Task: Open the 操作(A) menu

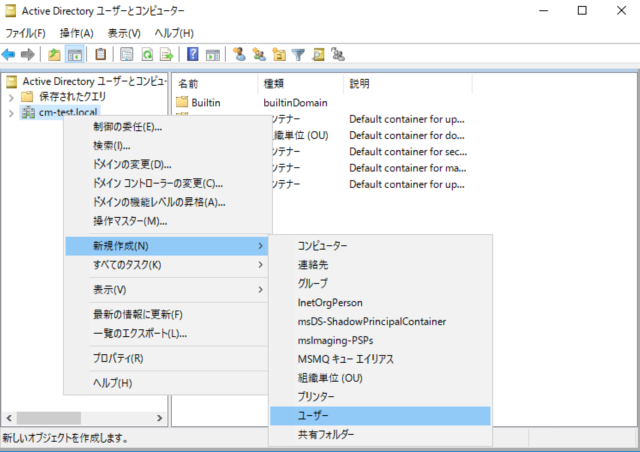Action: click(x=76, y=33)
